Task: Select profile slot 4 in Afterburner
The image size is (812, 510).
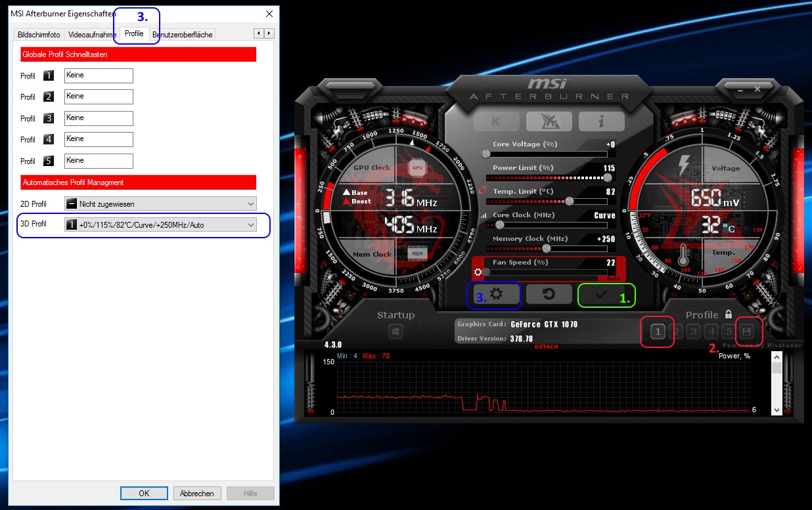Action: click(711, 331)
